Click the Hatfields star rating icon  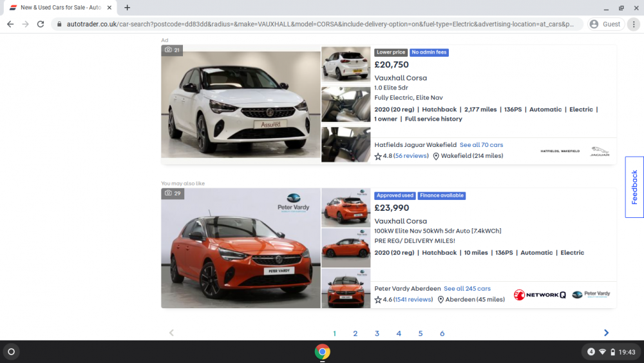(x=378, y=156)
